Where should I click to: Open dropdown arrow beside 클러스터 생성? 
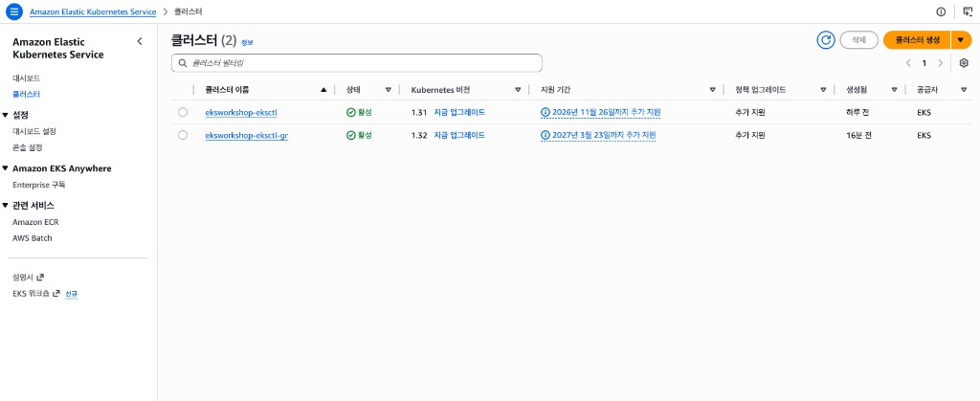pos(961,40)
